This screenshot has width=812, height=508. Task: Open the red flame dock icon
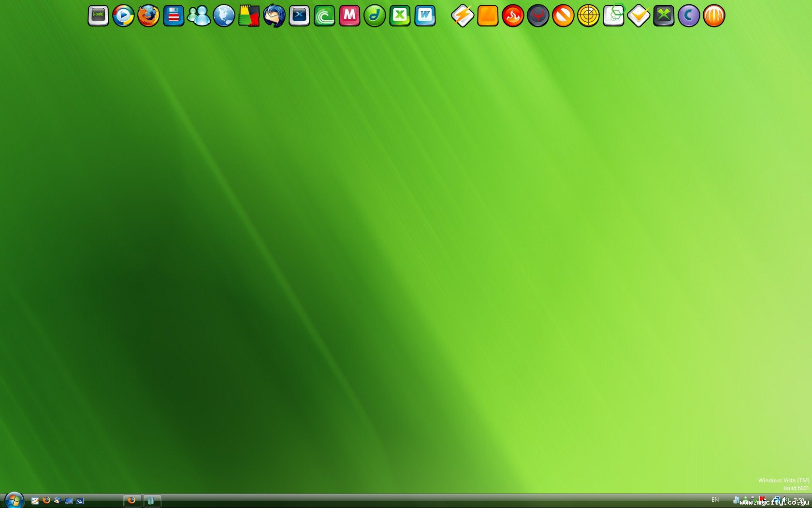513,15
